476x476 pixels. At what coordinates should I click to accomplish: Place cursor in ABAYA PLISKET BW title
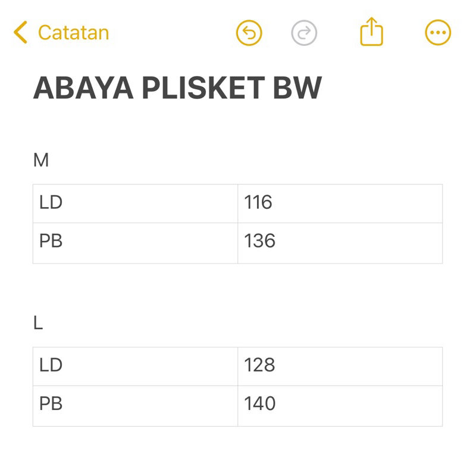[177, 88]
